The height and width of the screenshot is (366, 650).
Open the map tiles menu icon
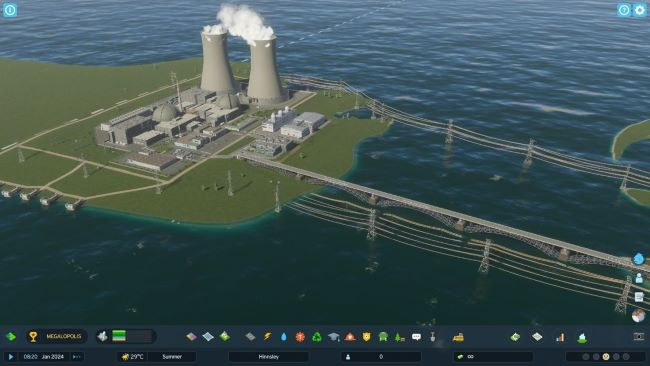(x=11, y=337)
